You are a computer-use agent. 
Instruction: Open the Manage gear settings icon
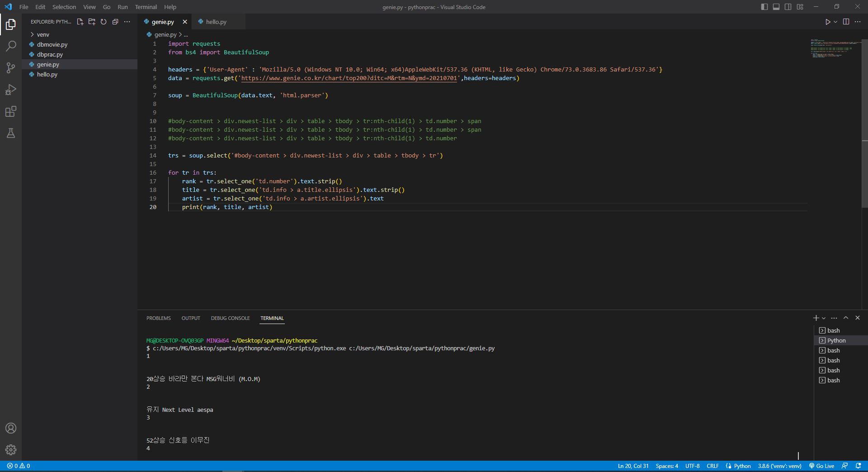pos(11,450)
